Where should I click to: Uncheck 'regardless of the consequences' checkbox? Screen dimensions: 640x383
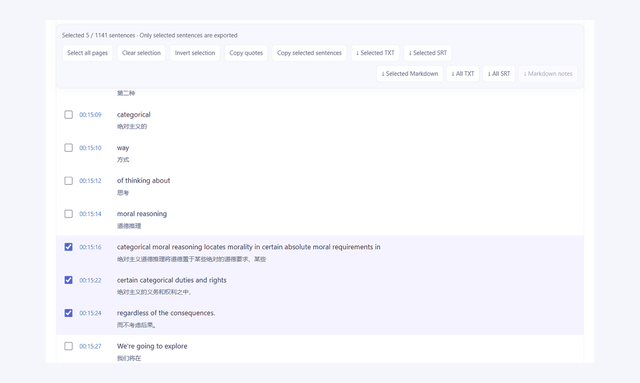[69, 313]
